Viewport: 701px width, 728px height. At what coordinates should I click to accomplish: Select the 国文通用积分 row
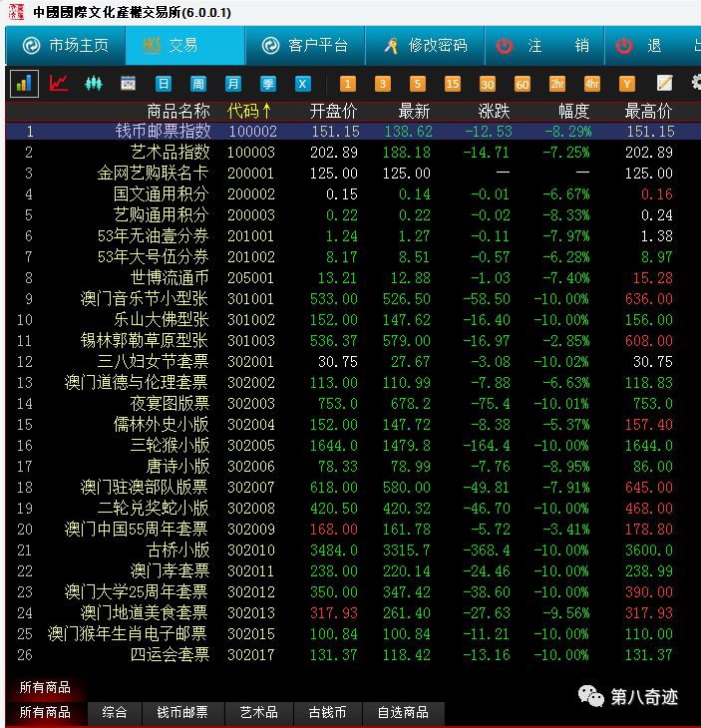pyautogui.click(x=353, y=194)
